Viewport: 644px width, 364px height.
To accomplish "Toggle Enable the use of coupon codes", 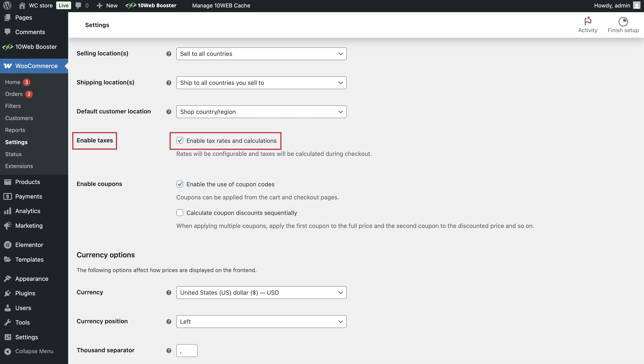I will click(180, 184).
